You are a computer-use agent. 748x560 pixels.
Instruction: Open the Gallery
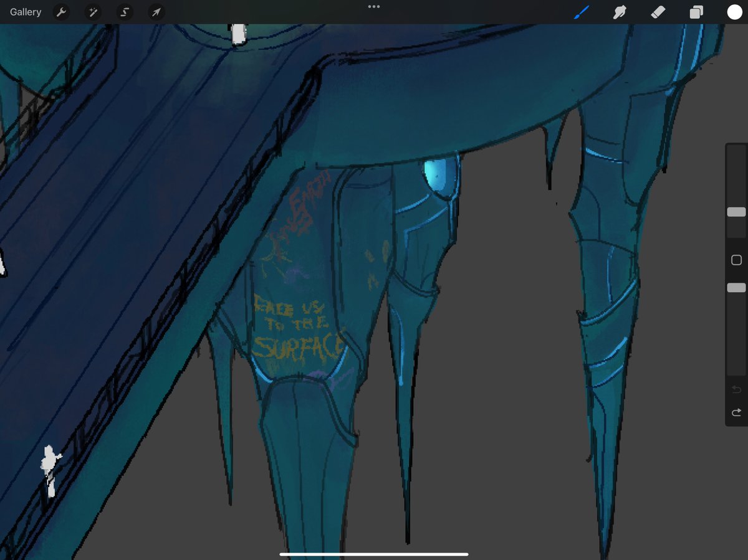26,12
